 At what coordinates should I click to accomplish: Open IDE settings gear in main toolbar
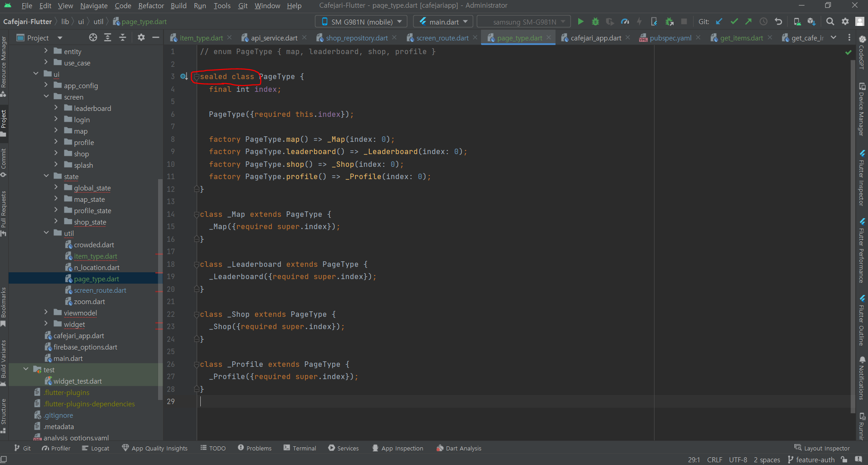[845, 21]
